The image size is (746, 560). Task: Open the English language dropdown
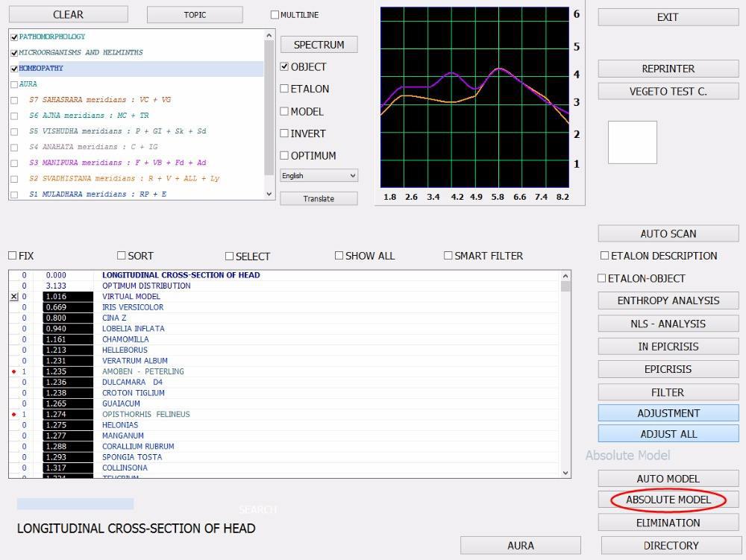(319, 176)
